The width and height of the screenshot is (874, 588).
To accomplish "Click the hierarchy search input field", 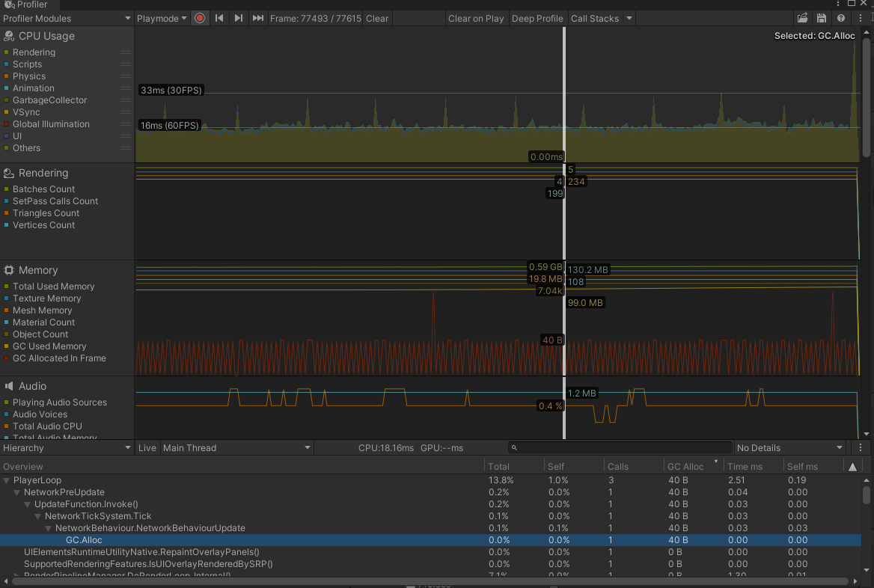I will click(x=620, y=447).
